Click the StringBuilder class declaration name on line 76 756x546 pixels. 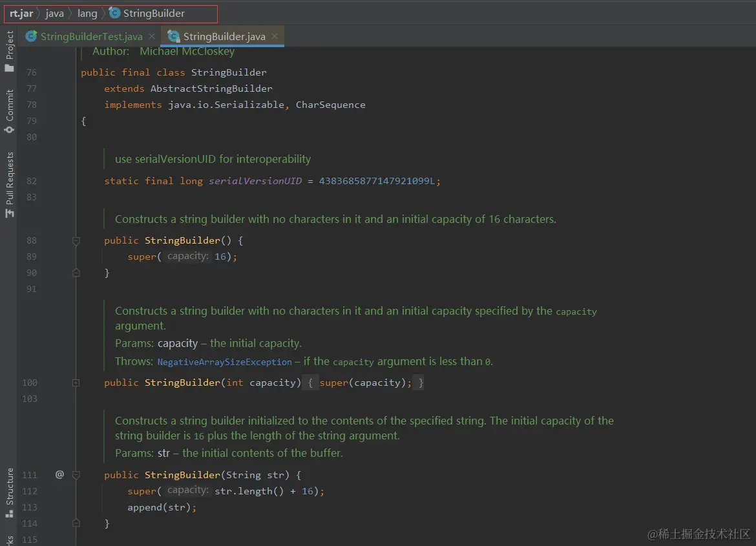click(229, 72)
